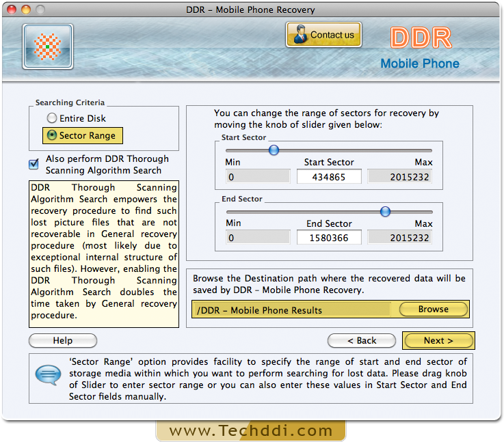
Task: Click the End Sector Min field
Action: click(258, 238)
